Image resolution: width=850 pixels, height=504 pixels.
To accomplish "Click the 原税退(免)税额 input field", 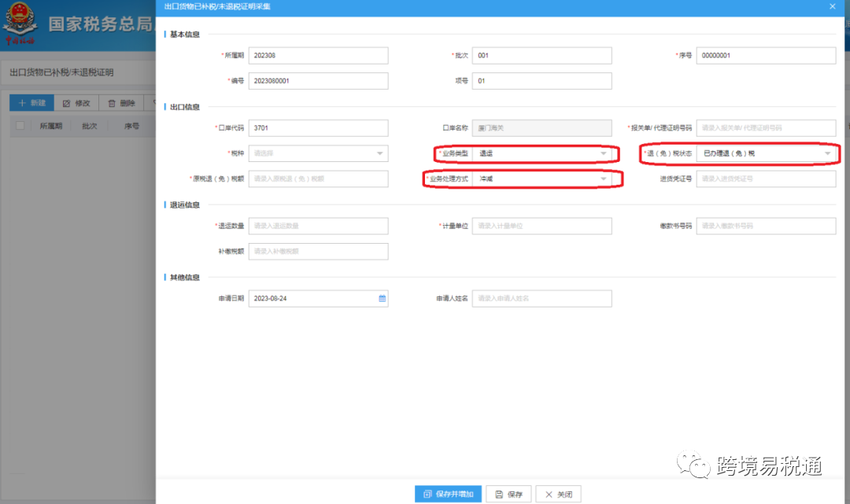I will coord(318,178).
